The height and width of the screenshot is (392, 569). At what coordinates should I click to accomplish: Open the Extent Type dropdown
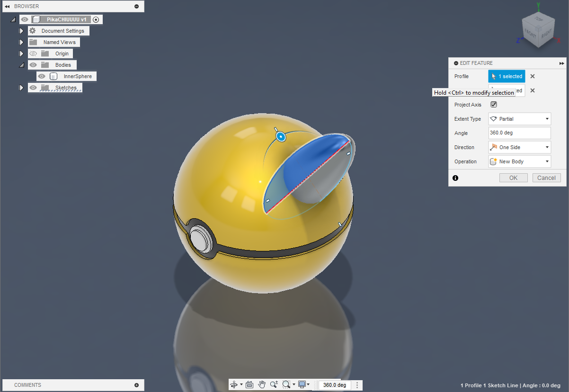pyautogui.click(x=520, y=119)
